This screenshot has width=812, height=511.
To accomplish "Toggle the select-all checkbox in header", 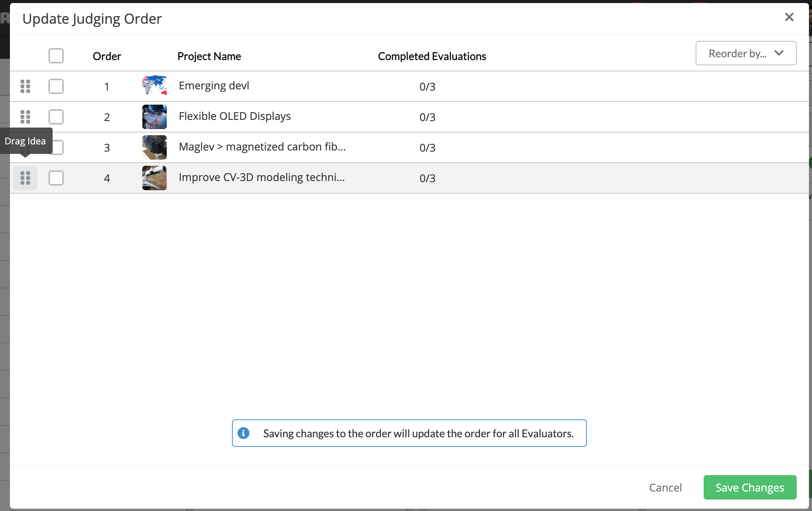I will point(56,56).
